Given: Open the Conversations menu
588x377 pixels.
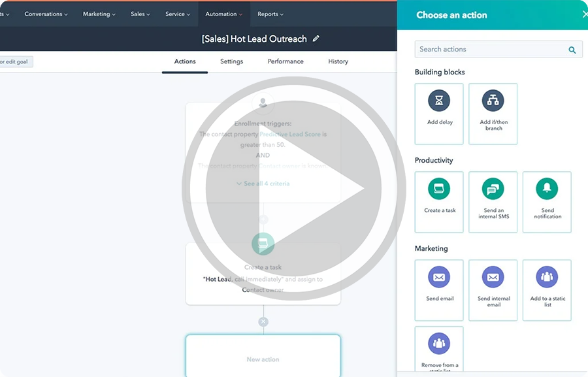Looking at the screenshot, I should pos(46,14).
